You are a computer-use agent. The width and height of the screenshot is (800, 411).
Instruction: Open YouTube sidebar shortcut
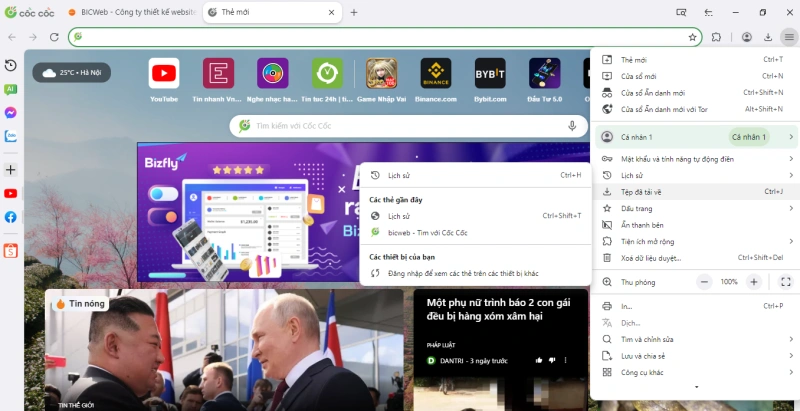(10, 193)
